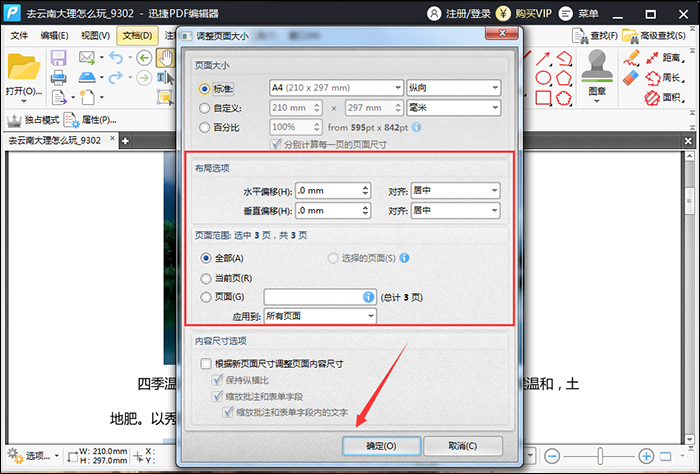Click the 周长 perimeter measure tool

point(664,78)
